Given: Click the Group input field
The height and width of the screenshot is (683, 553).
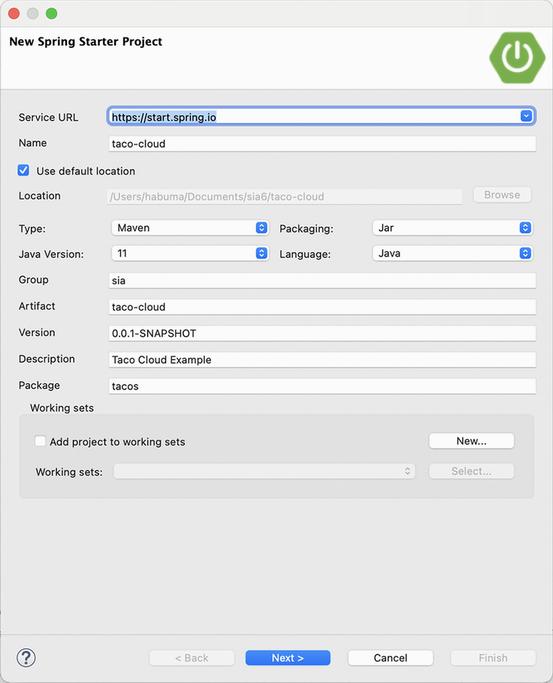Looking at the screenshot, I should click(x=322, y=281).
